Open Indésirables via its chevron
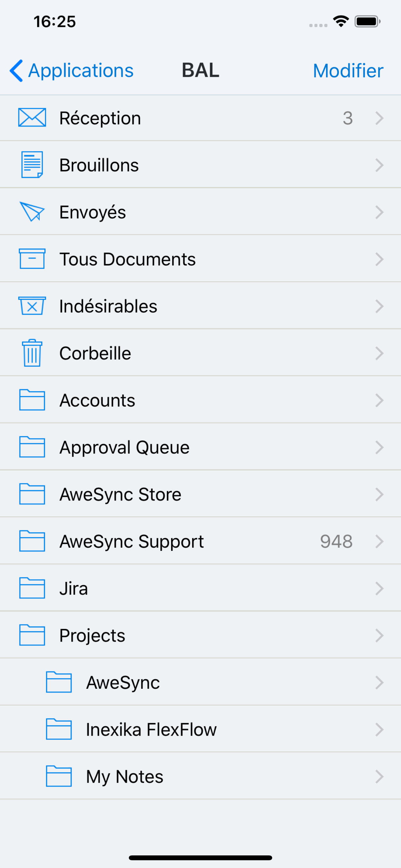This screenshot has width=401, height=868. pyautogui.click(x=379, y=306)
